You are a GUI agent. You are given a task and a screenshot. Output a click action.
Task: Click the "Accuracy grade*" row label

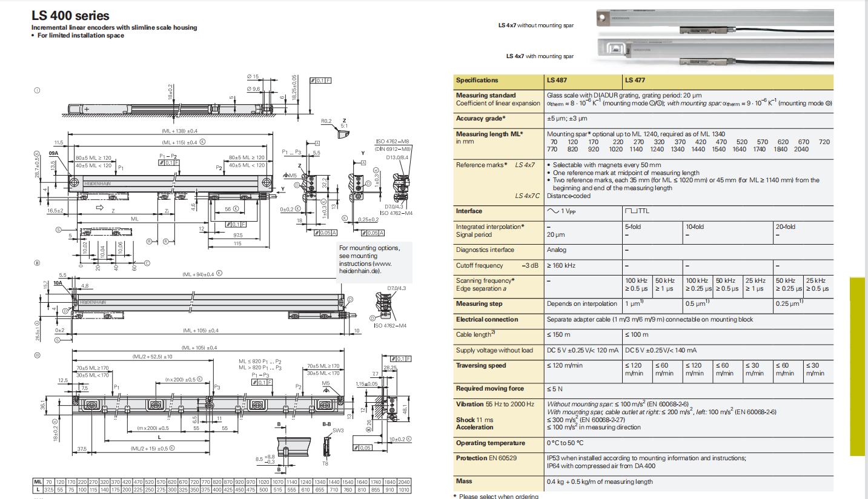click(480, 119)
